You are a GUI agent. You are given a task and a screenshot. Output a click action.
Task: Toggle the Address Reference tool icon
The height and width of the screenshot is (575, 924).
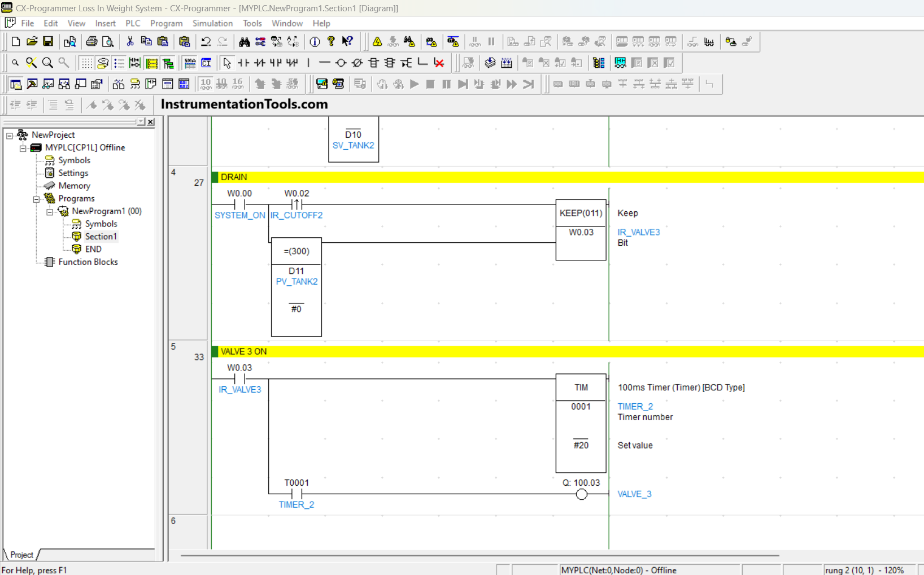click(x=64, y=84)
